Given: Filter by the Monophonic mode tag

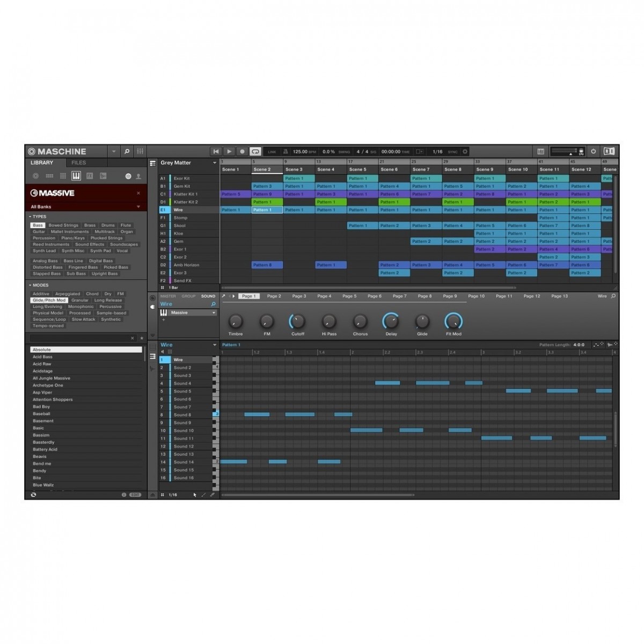Looking at the screenshot, I should (x=81, y=306).
